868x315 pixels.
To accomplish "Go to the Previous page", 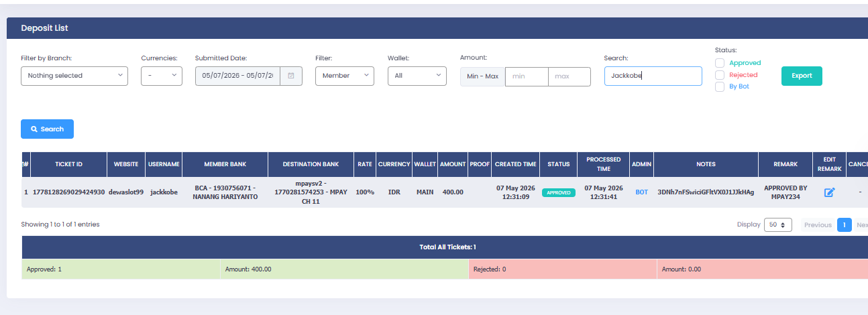I will [818, 225].
